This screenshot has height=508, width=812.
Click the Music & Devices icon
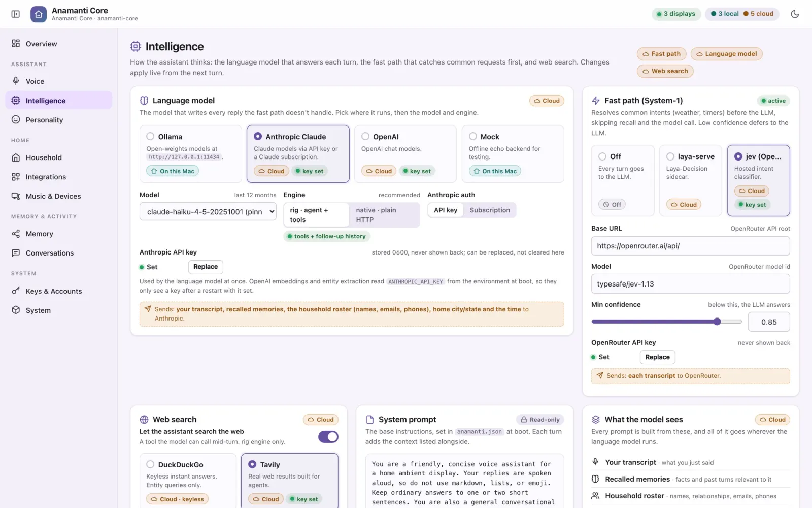[x=16, y=196]
